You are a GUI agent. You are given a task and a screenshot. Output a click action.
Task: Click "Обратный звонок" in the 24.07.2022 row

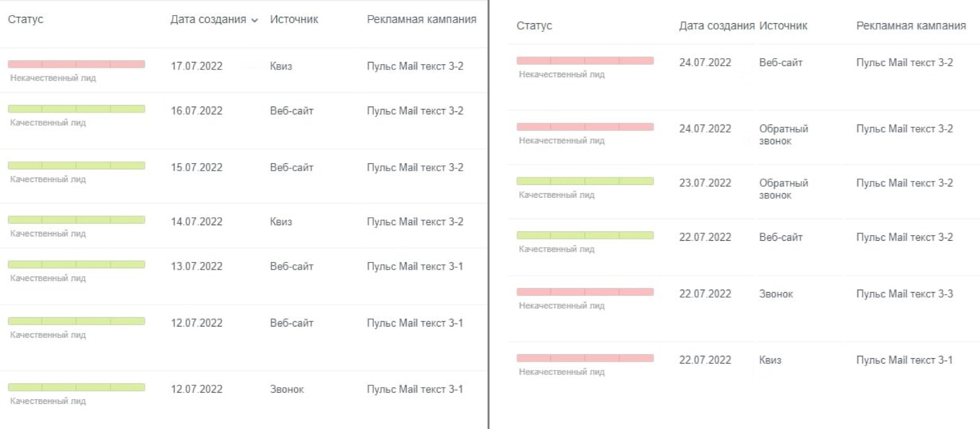click(x=783, y=135)
